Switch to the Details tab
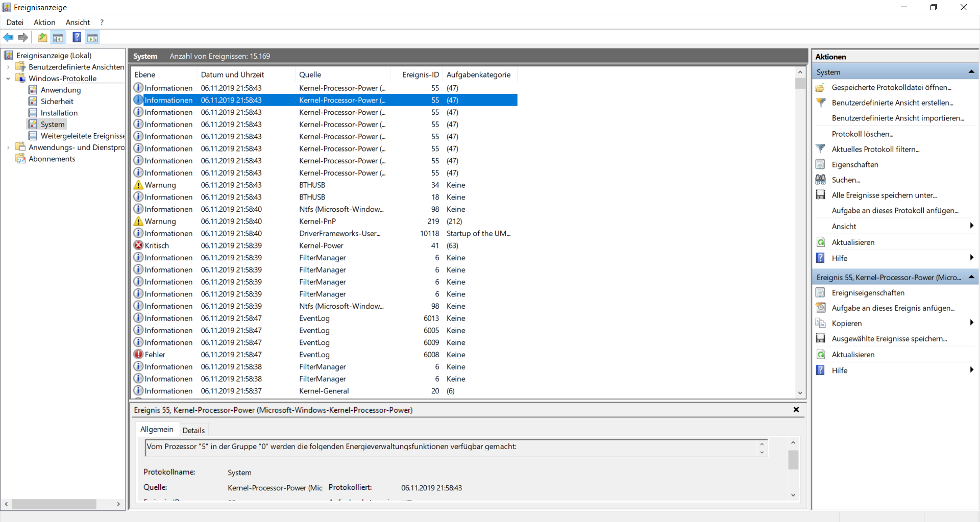 pos(193,430)
